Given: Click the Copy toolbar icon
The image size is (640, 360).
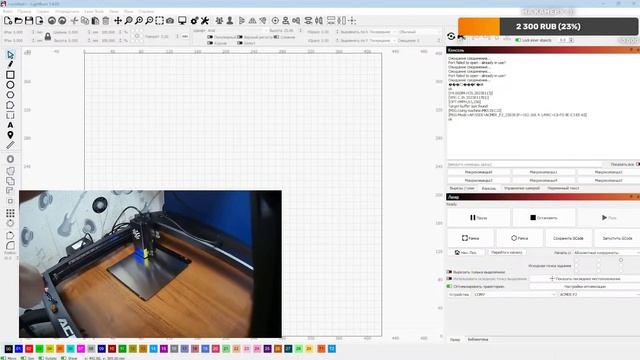Looking at the screenshot, I should point(85,20).
